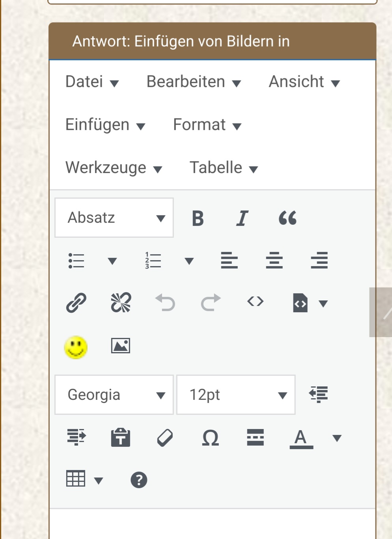Image resolution: width=392 pixels, height=539 pixels.
Task: Toggle blockquote formatting
Action: (287, 218)
